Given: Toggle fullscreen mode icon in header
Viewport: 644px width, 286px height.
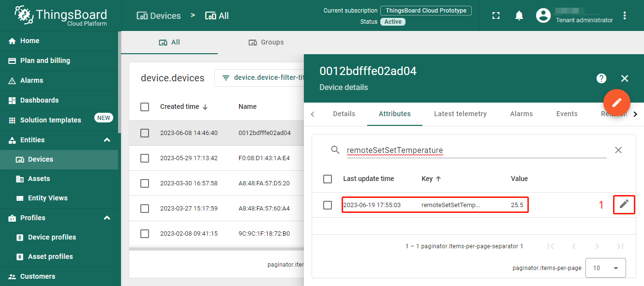Looking at the screenshot, I should tap(496, 15).
